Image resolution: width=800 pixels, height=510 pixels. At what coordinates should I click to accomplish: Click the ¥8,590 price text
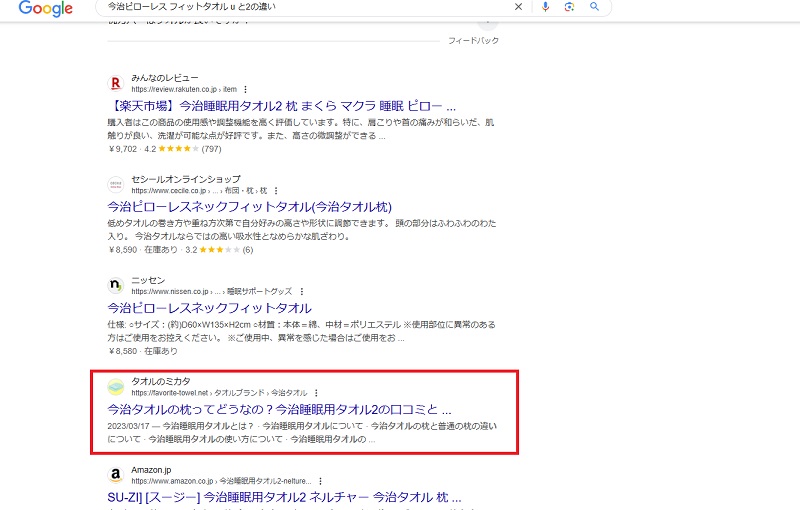tap(123, 250)
